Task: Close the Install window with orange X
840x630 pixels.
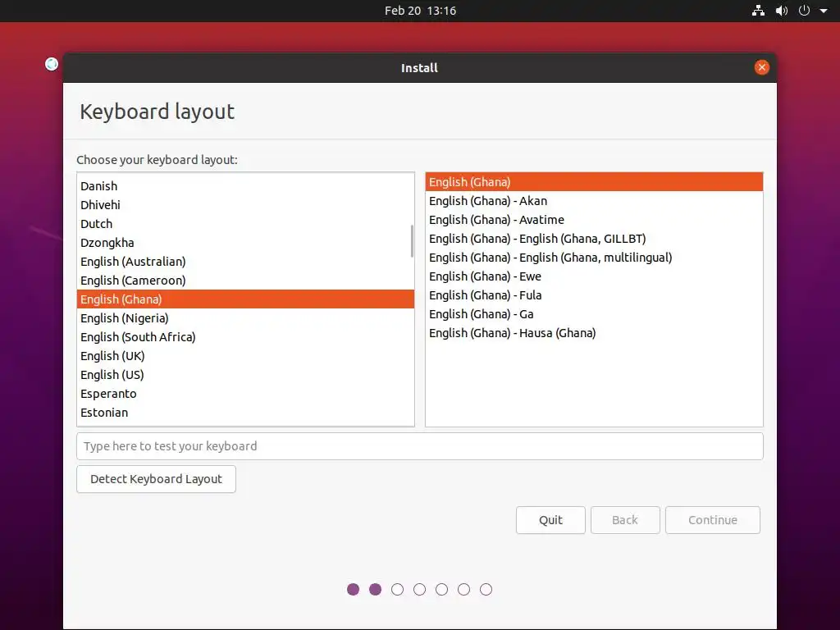Action: [x=761, y=67]
